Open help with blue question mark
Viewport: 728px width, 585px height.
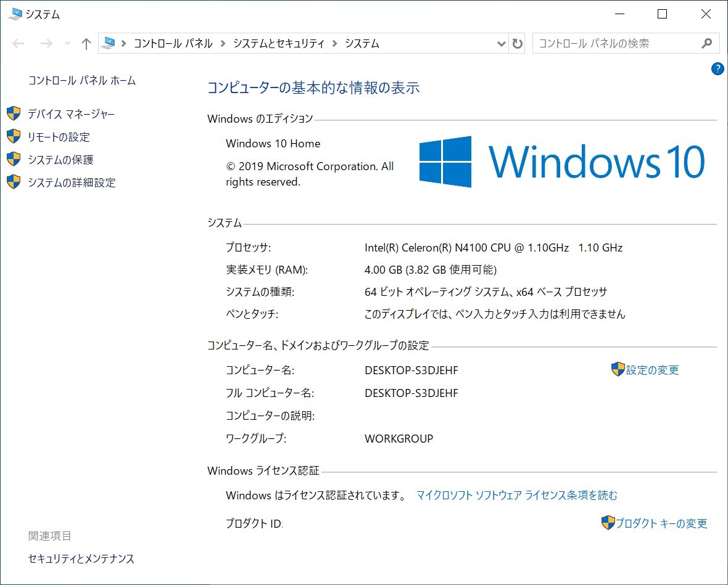(x=718, y=69)
